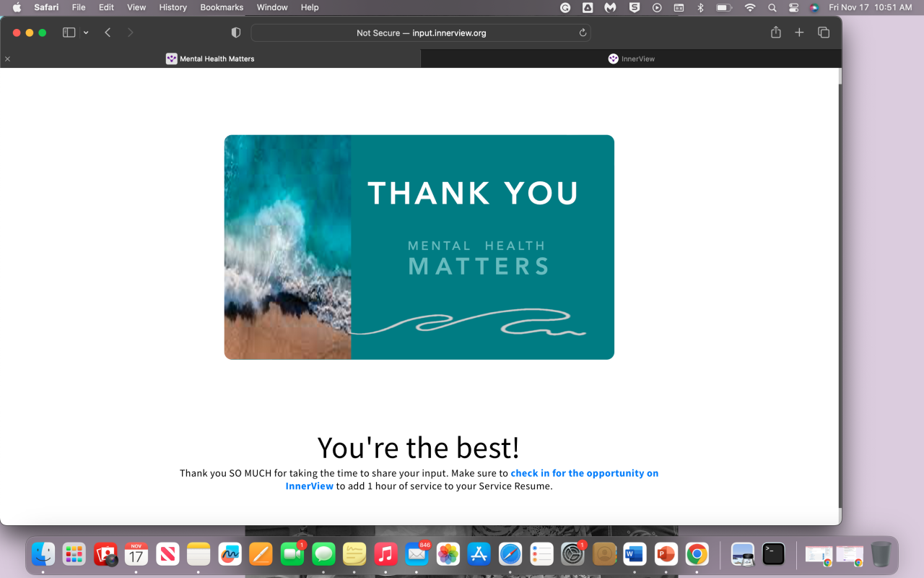Click the Google Drive menu bar icon
The width and height of the screenshot is (924, 578).
(588, 7)
